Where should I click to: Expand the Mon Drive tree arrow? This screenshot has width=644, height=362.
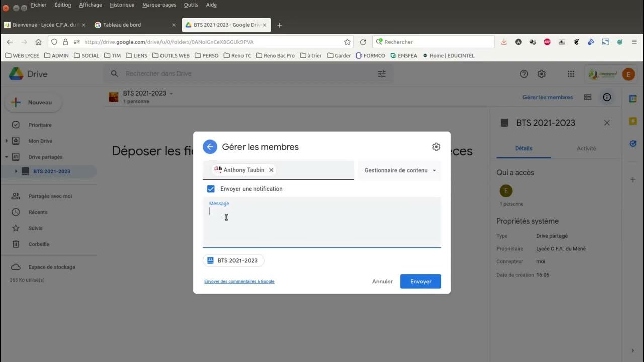click(x=6, y=141)
